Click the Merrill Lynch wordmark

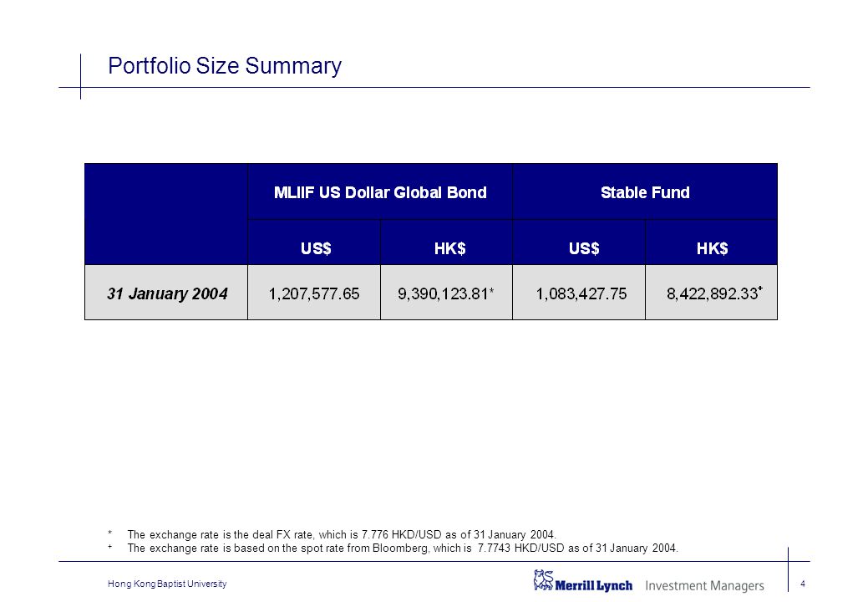click(593, 585)
